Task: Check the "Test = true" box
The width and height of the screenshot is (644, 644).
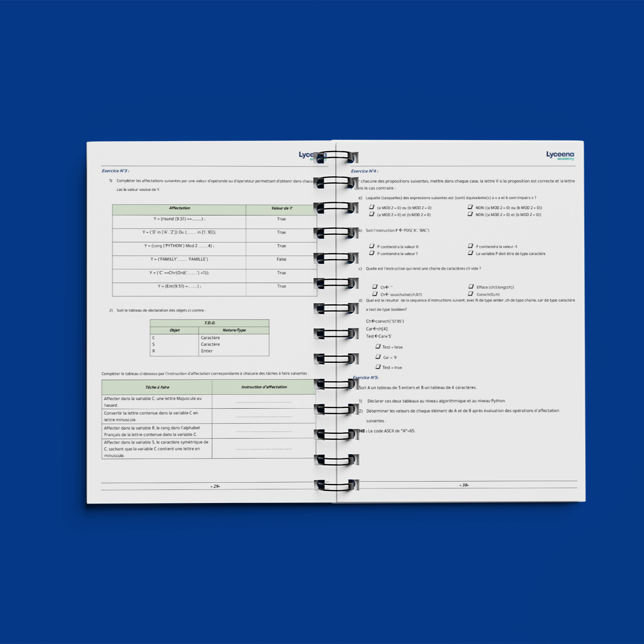Action: pos(378,367)
